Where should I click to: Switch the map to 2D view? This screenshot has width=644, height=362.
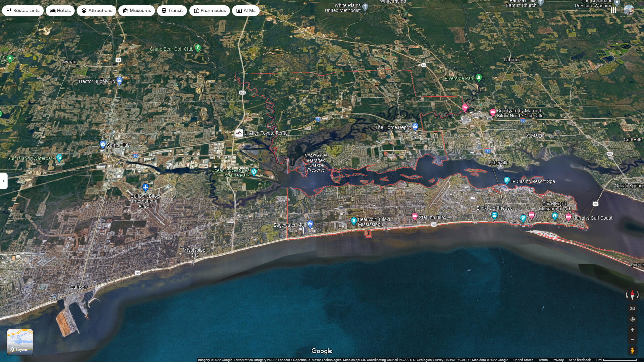pos(632,308)
